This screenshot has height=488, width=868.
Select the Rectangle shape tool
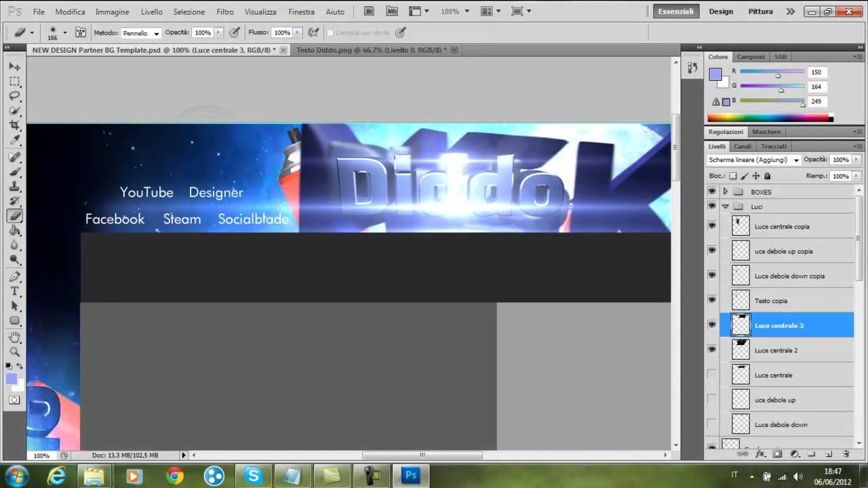pos(15,321)
